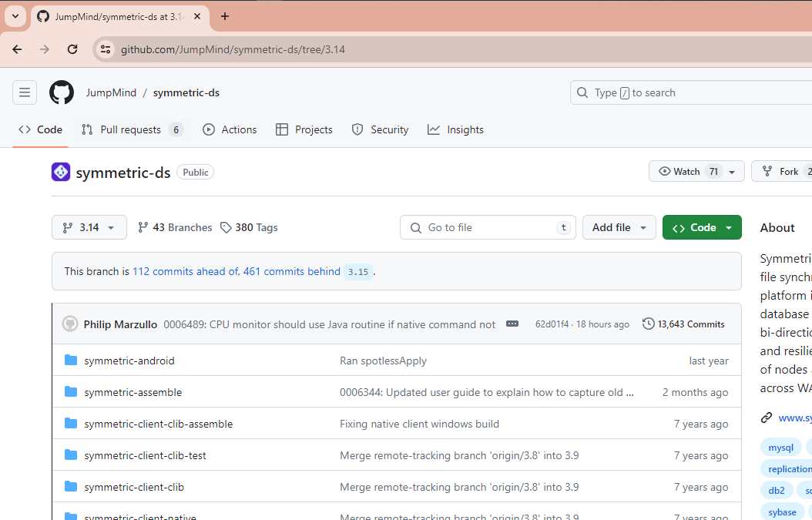Click the db2 topic tag
812x520 pixels.
tap(777, 491)
